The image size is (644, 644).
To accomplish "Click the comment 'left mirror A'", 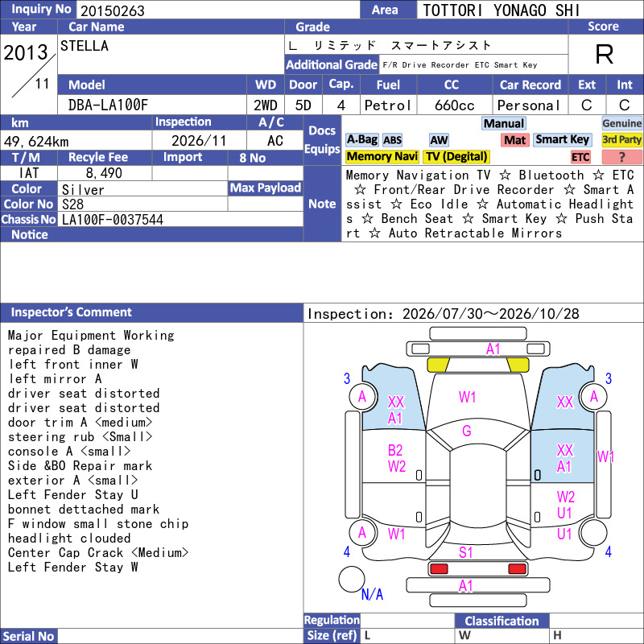I will point(55,378).
